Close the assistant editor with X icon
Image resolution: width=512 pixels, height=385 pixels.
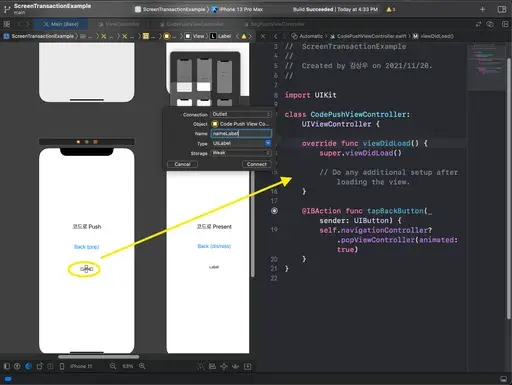(x=263, y=36)
